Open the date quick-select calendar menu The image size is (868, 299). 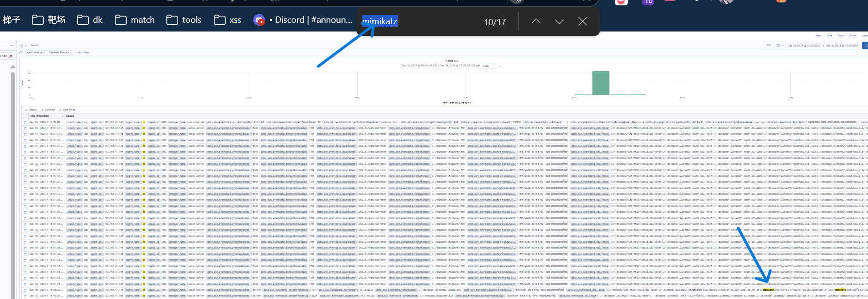click(x=779, y=46)
